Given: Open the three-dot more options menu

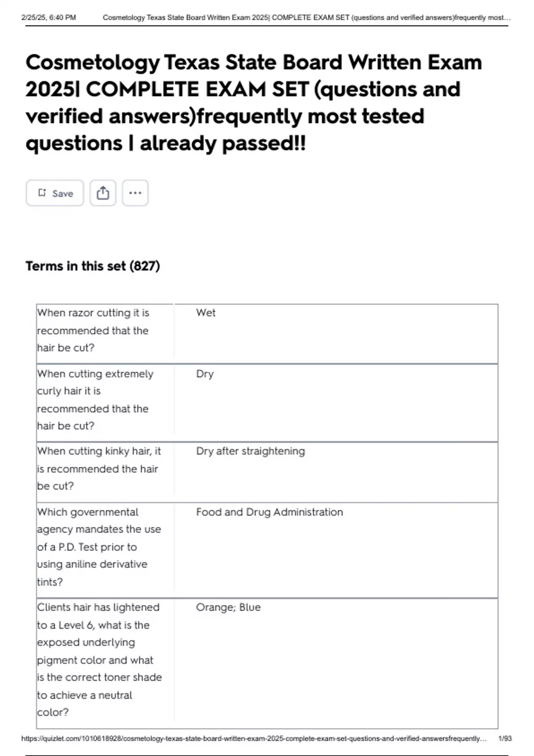Looking at the screenshot, I should coord(135,193).
